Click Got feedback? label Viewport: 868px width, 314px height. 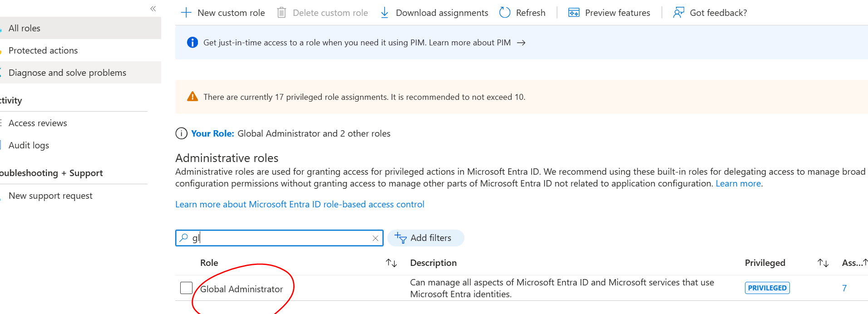point(718,13)
